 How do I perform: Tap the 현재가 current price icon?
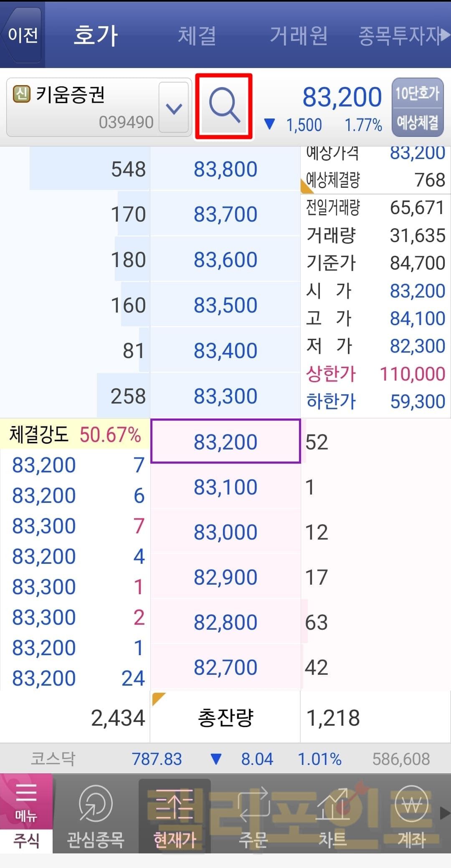[175, 814]
